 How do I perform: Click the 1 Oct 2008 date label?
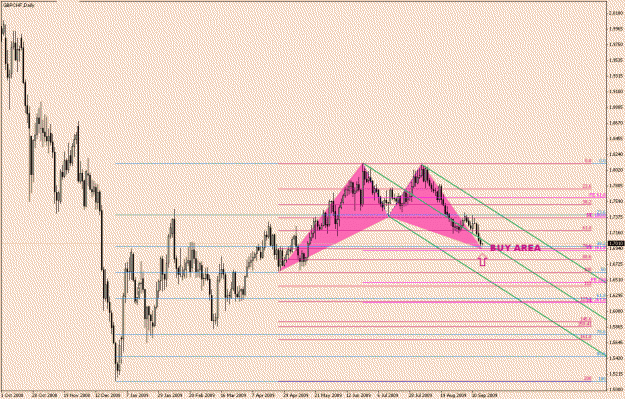click(x=12, y=396)
